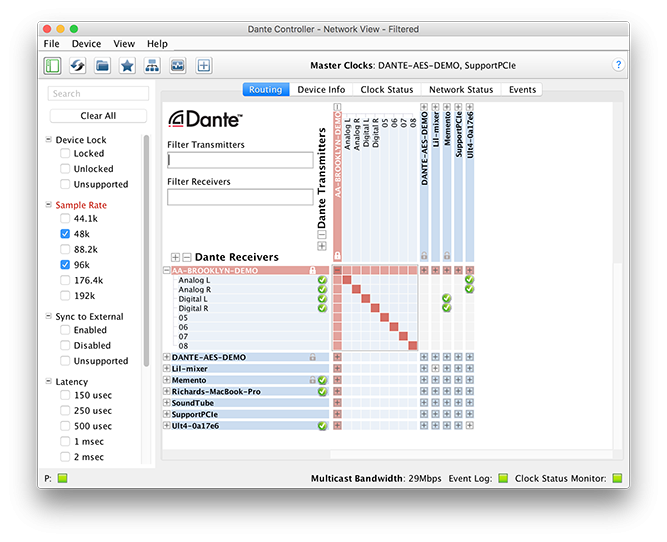The height and width of the screenshot is (542, 667).
Task: Toggle the filter pane toolbar icon
Action: [53, 66]
